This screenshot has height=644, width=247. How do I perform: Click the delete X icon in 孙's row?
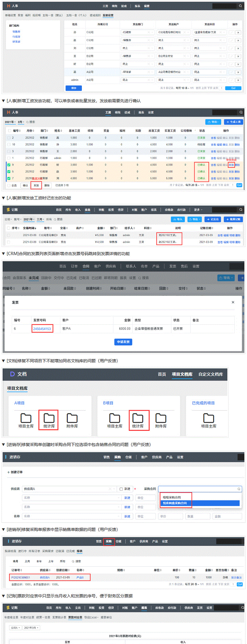[x=238, y=32]
